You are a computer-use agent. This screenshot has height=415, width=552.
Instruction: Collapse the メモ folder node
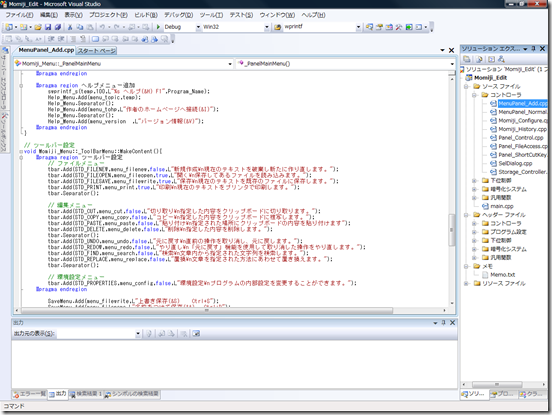click(466, 266)
